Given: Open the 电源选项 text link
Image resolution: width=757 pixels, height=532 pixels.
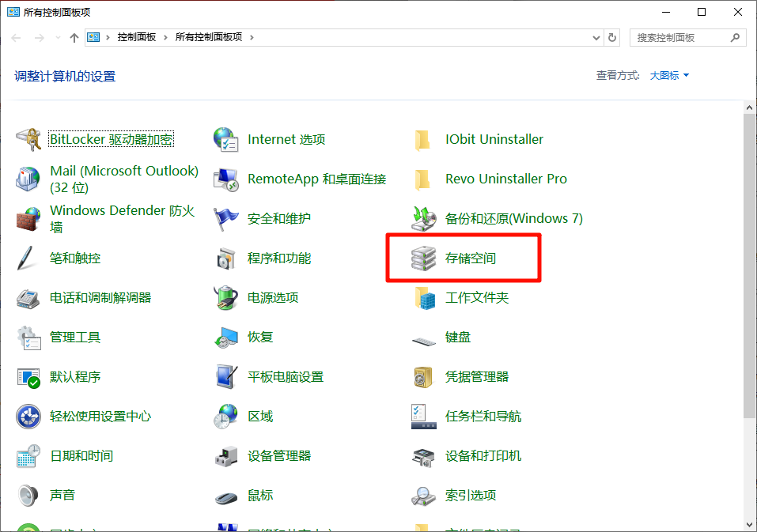Looking at the screenshot, I should coord(273,297).
